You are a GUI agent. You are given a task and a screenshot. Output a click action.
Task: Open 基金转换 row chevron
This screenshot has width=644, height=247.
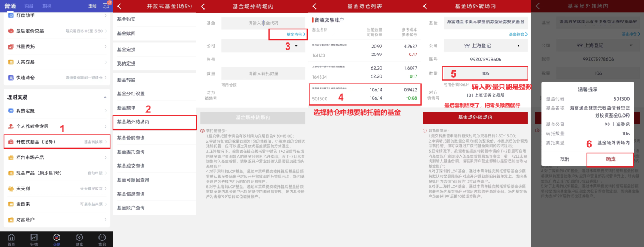(154, 80)
